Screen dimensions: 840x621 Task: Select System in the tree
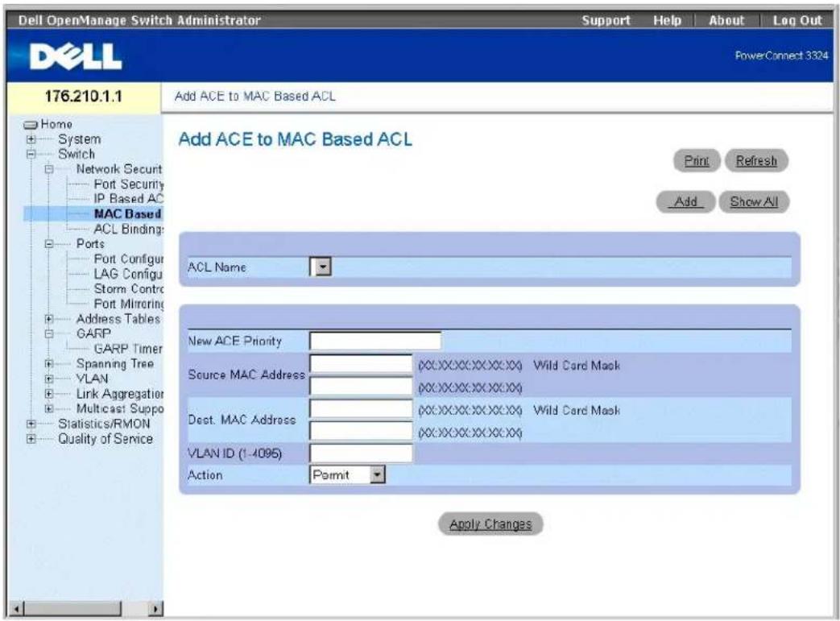(79, 139)
